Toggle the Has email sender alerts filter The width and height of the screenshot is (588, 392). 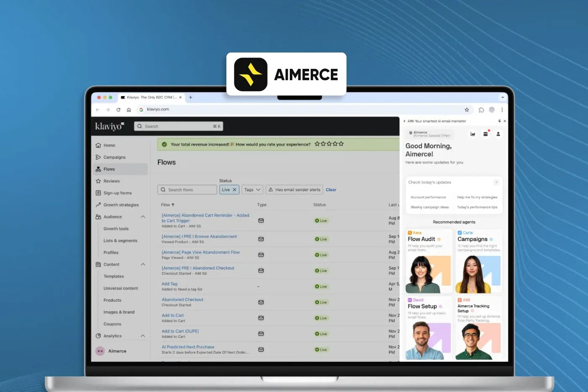point(294,190)
